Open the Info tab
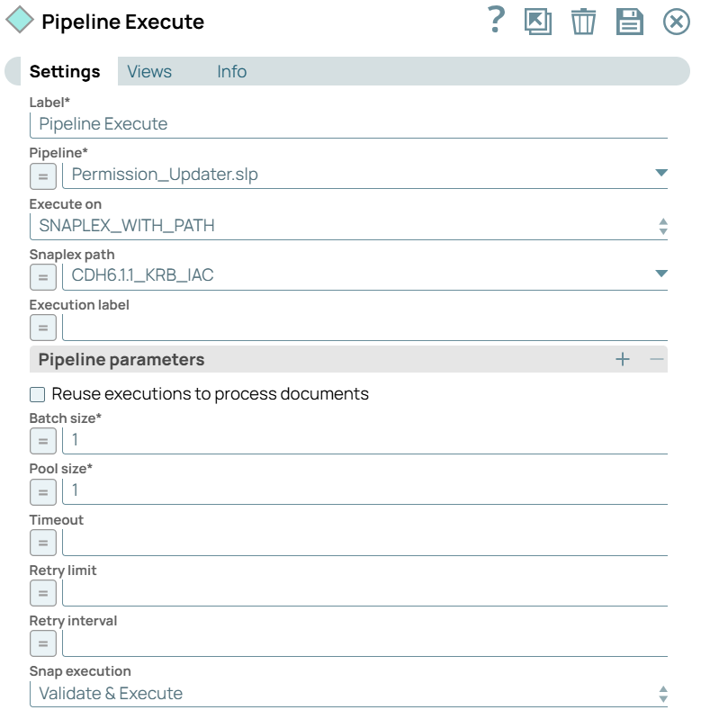The image size is (701, 728). coord(231,71)
